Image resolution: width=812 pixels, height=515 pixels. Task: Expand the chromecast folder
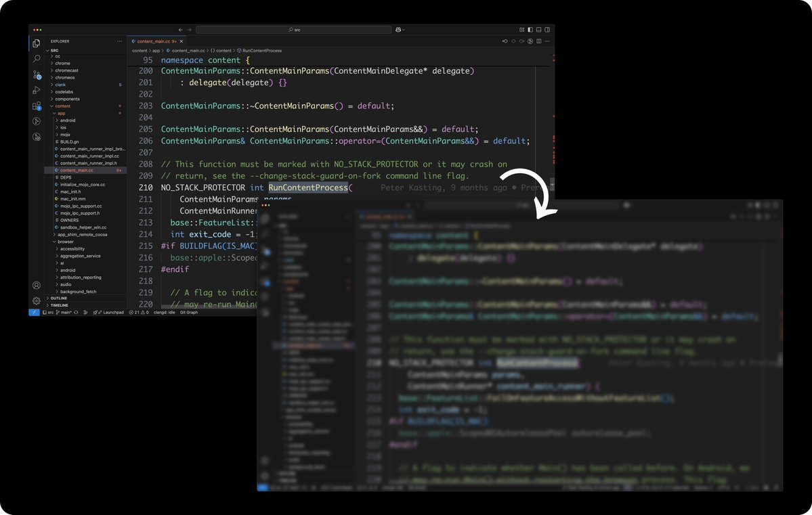tap(66, 70)
